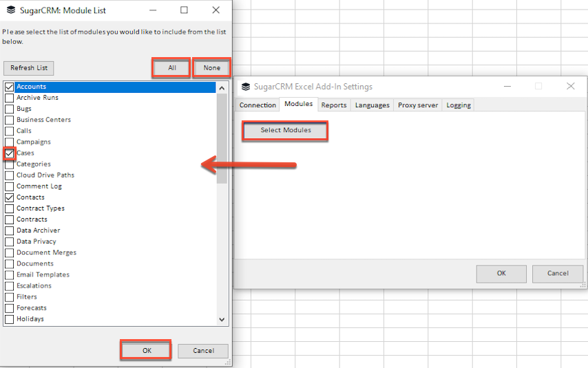Click OK in the Add-In Settings window
The height and width of the screenshot is (368, 588).
pyautogui.click(x=501, y=274)
